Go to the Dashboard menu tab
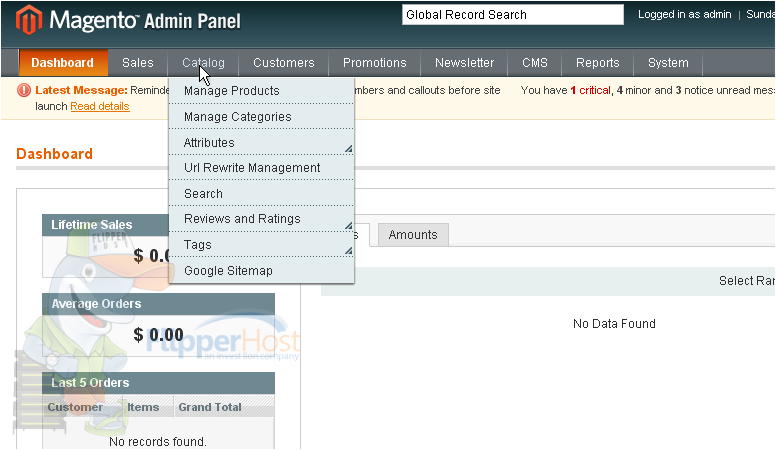776x450 pixels. [63, 63]
